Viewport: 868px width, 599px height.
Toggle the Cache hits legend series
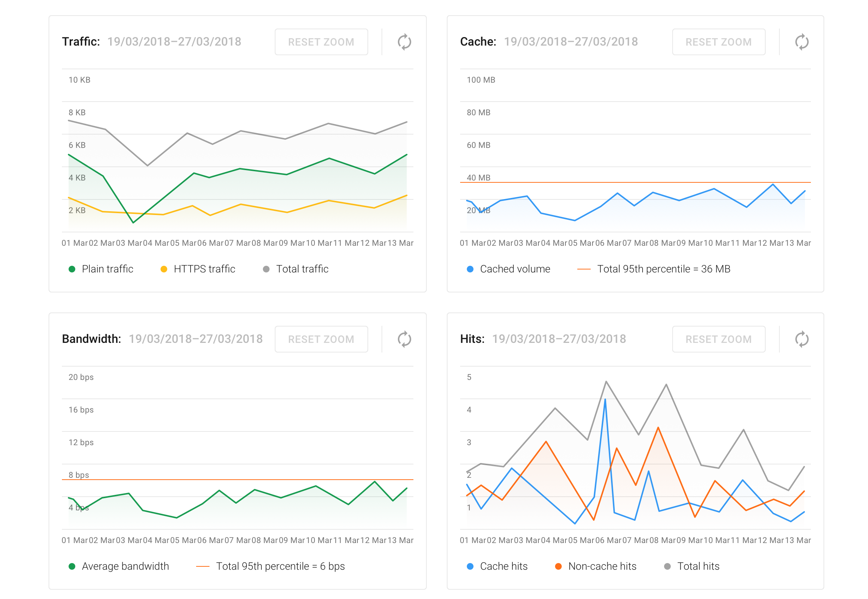pyautogui.click(x=497, y=566)
